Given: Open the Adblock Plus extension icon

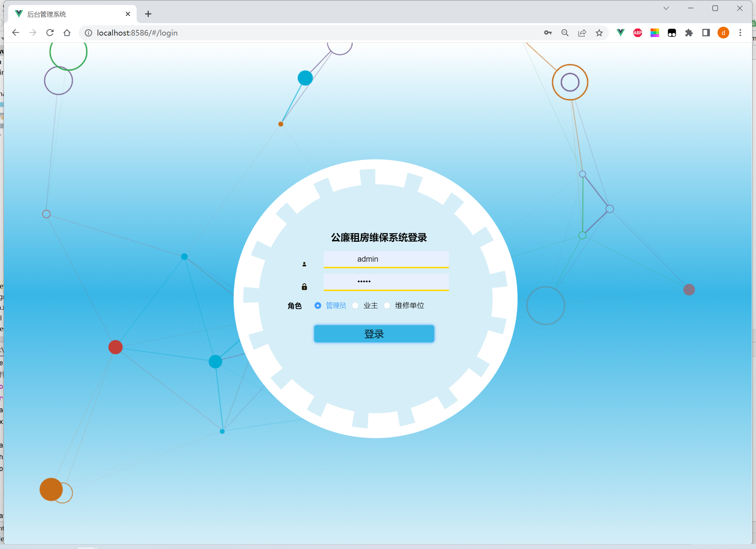Looking at the screenshot, I should pyautogui.click(x=637, y=33).
